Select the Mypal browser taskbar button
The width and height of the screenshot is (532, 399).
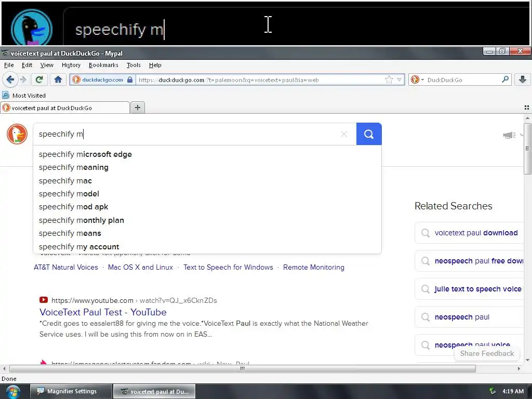click(x=154, y=391)
